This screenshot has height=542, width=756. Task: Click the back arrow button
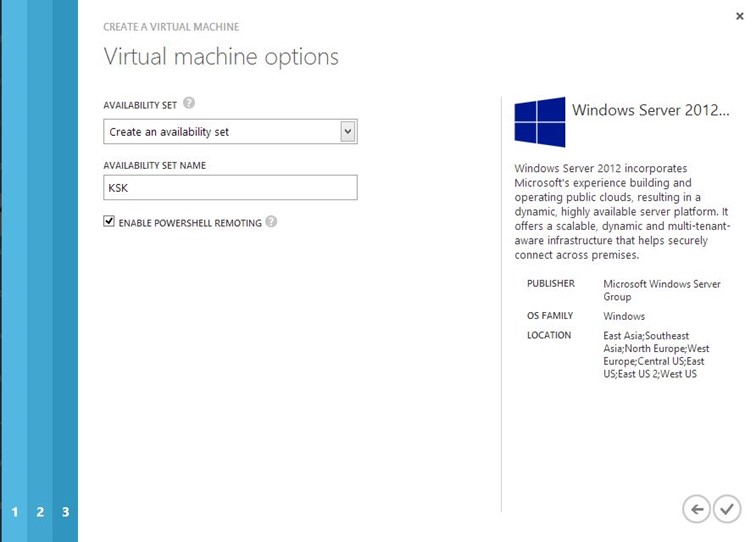coord(696,509)
